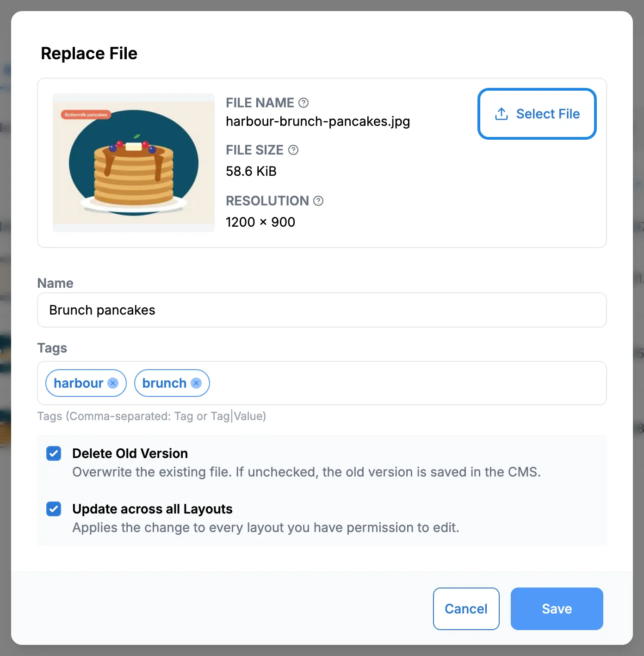Click the Delete Old Version label
This screenshot has height=656, width=644.
130,453
